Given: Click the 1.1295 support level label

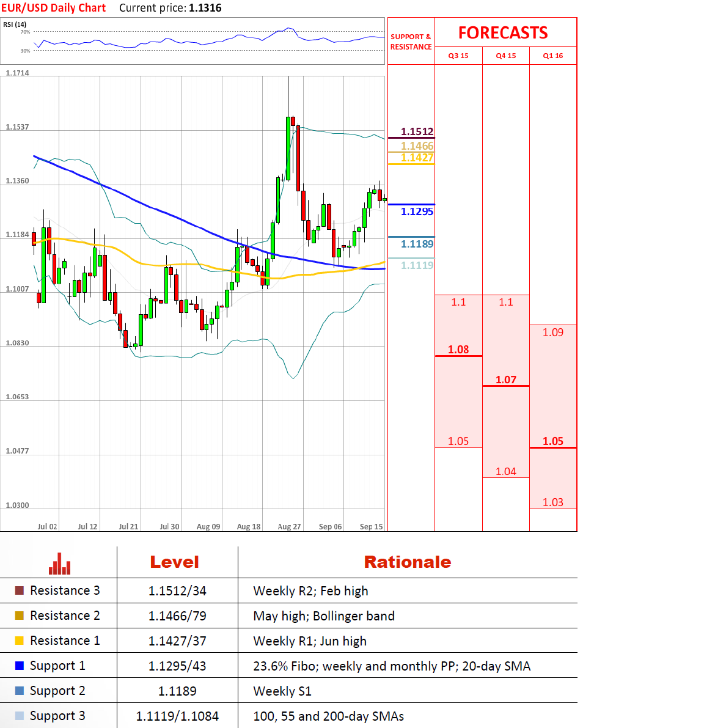Looking at the screenshot, I should coord(417,211).
